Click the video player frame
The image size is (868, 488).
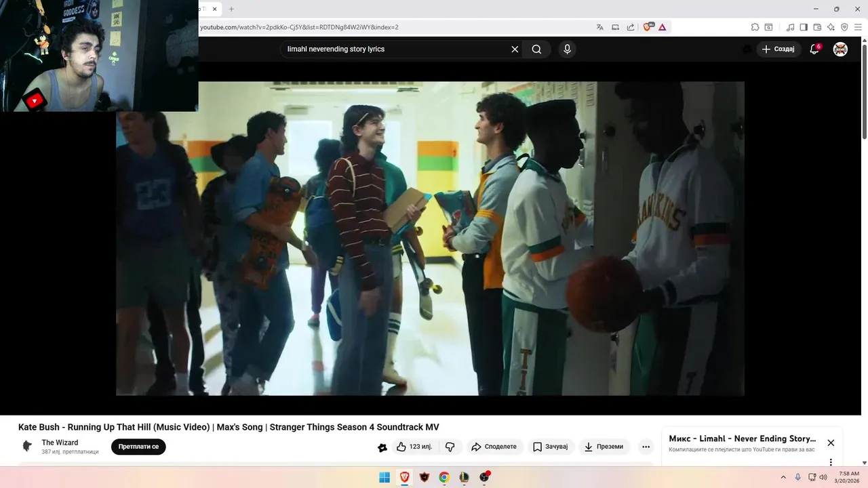tap(430, 239)
